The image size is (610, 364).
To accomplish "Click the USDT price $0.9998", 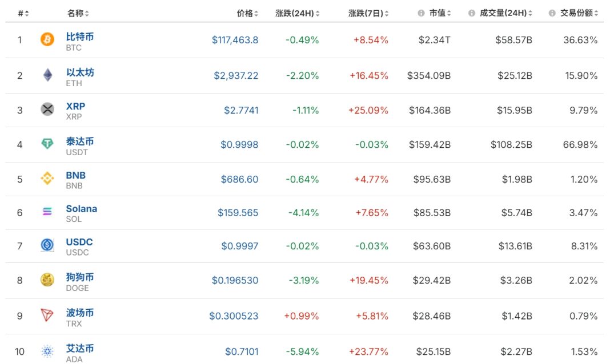I will point(239,144).
